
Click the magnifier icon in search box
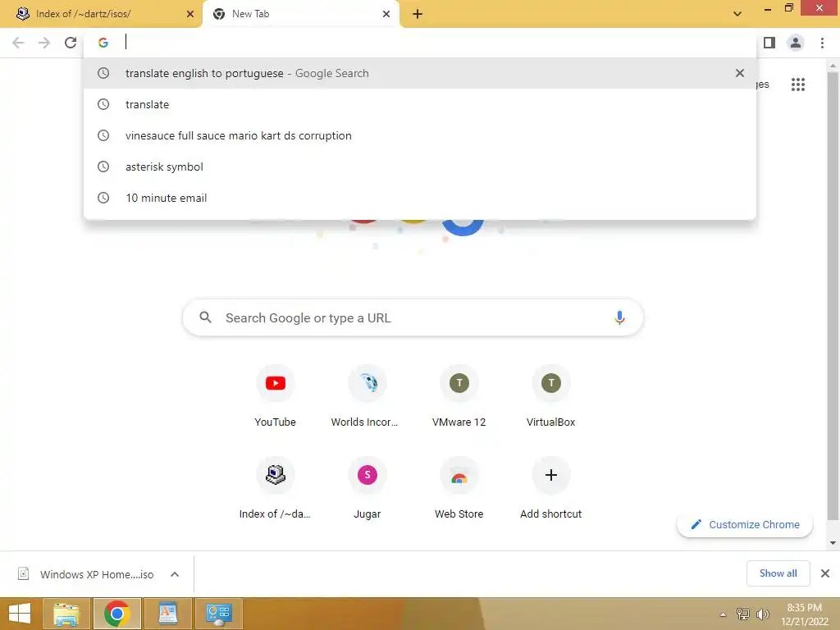pyautogui.click(x=205, y=317)
